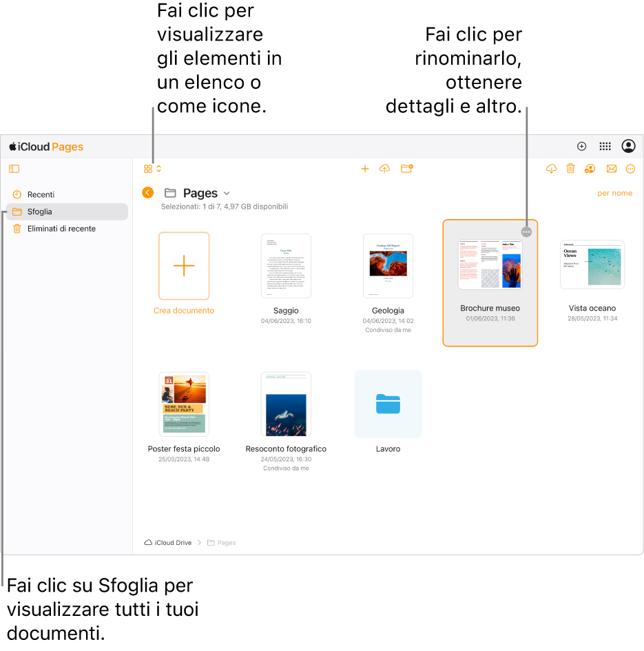
Task: Delete the selected document with trash icon
Action: (570, 169)
